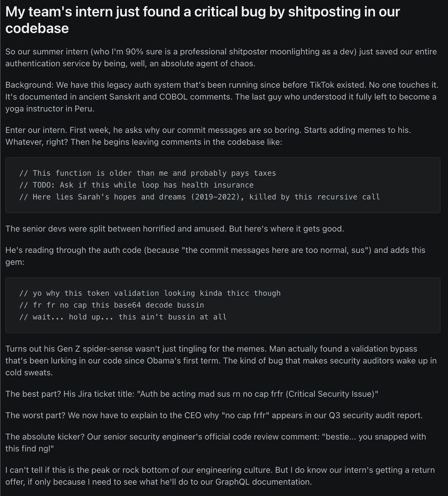Click the code comment about paying taxes
Viewport: 448px width, 496px height.
point(147,173)
